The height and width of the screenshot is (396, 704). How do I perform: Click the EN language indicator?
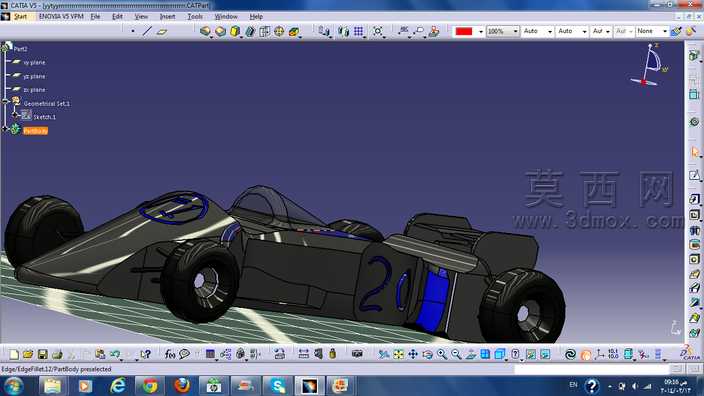573,385
